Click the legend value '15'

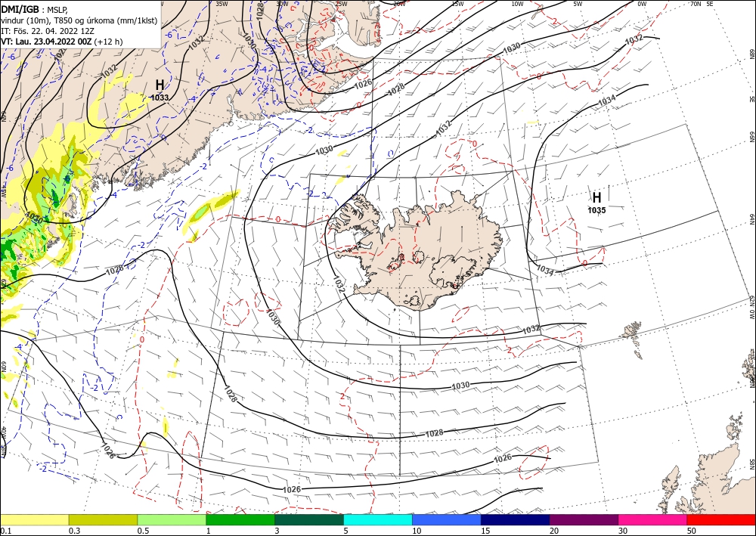pos(485,531)
